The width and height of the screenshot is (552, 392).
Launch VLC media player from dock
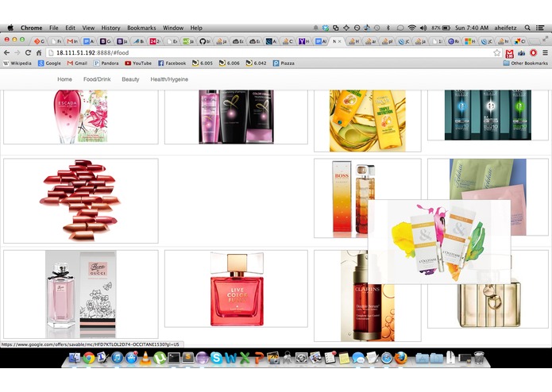145,358
